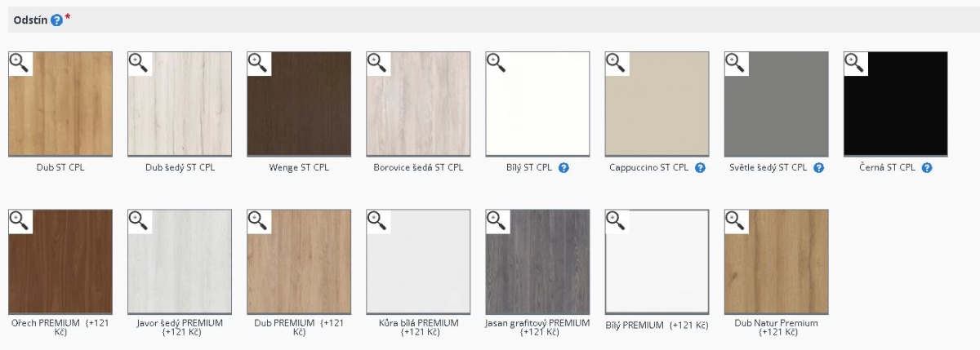This screenshot has width=980, height=350.
Task: Pick the Cappuccino ST CPL color
Action: (x=657, y=104)
